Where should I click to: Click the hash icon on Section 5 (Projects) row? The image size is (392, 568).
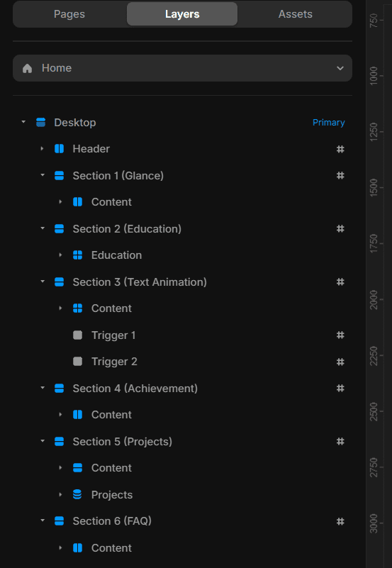(x=340, y=441)
